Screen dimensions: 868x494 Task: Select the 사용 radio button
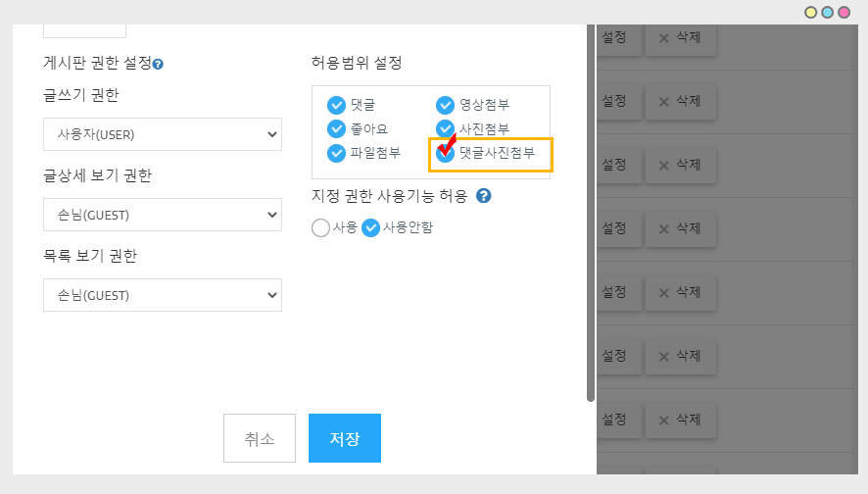(x=320, y=227)
